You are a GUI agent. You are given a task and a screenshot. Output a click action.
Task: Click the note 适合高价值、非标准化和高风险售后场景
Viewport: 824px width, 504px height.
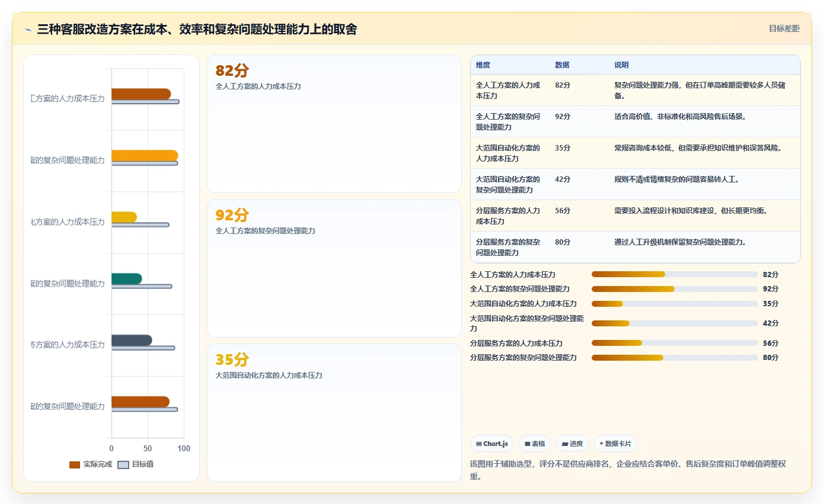[x=681, y=117]
